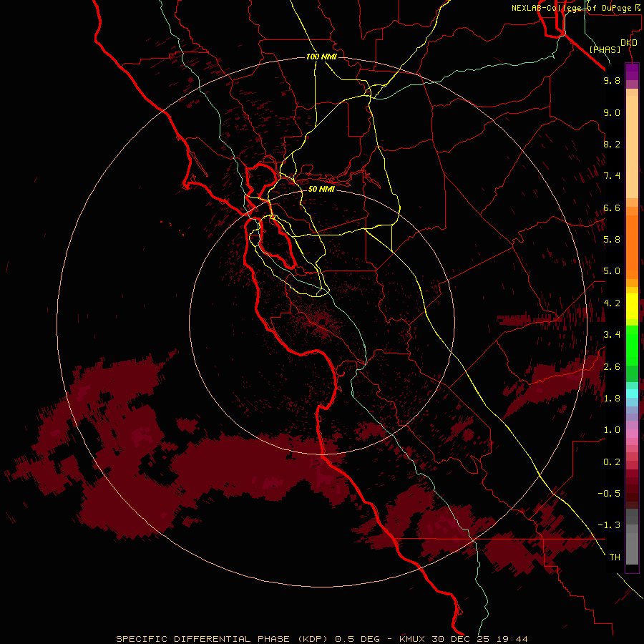Click the orange swatch on the color bar
Screen dimensions: 644x644
[632, 247]
